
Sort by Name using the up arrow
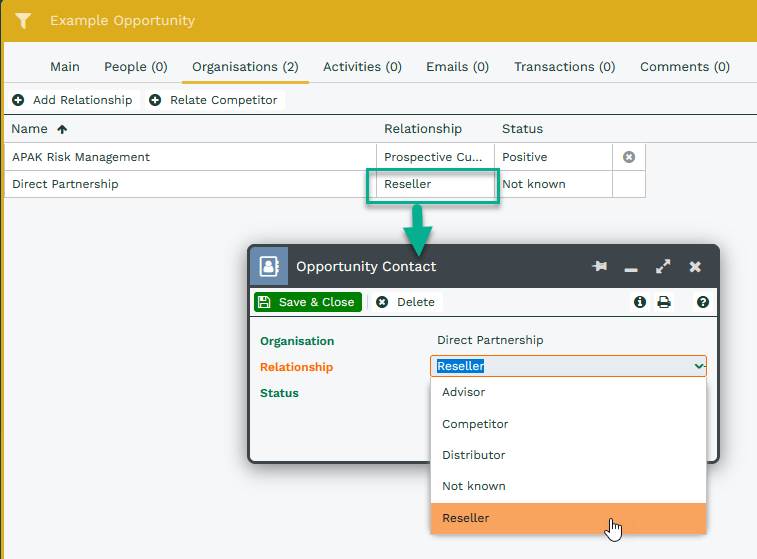tap(62, 129)
